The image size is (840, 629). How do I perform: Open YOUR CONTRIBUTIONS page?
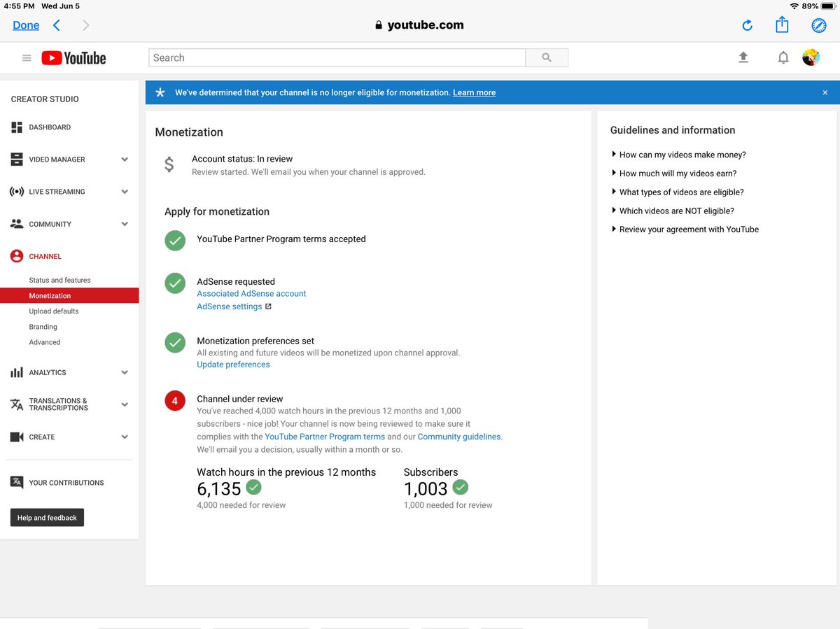[x=66, y=483]
